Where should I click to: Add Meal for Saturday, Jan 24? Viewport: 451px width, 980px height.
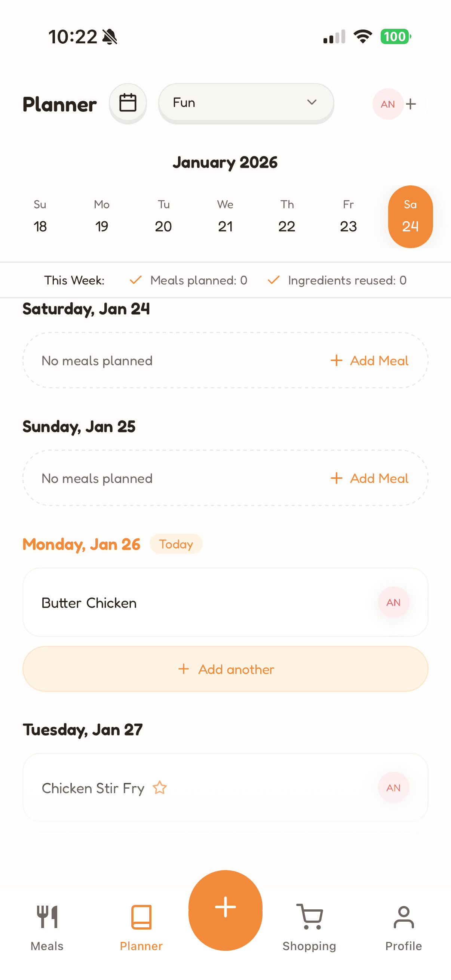pyautogui.click(x=369, y=360)
